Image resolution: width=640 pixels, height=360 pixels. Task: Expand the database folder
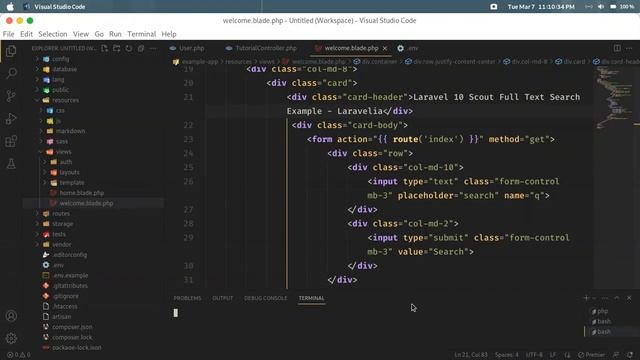(x=64, y=69)
